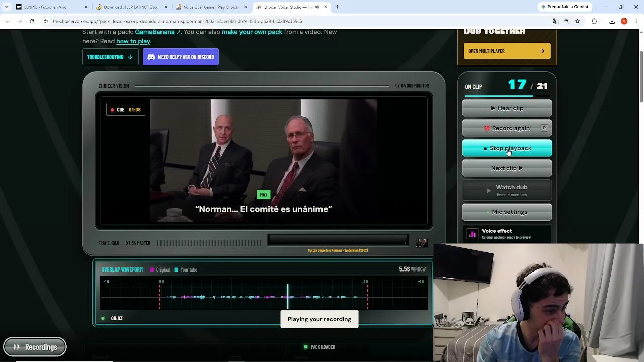The image size is (644, 362).
Task: Switch to the ELNINE Futbol en Vivo tab
Action: click(52, 7)
